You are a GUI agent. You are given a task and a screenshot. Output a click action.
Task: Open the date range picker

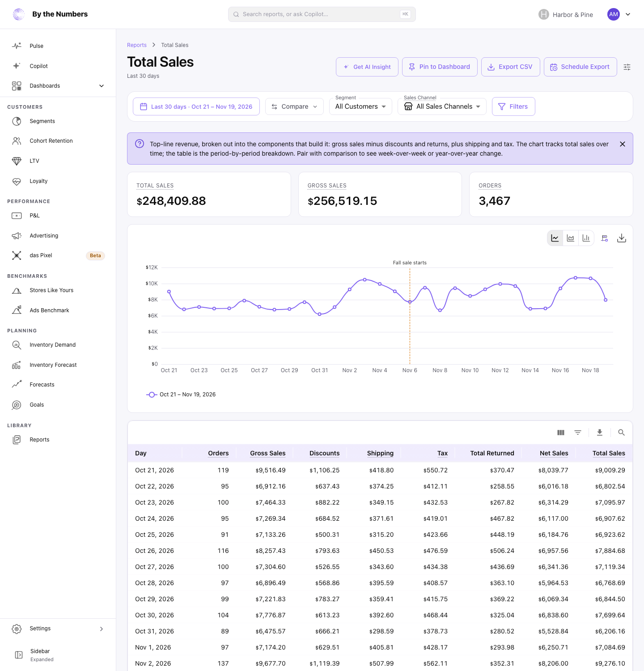(196, 106)
